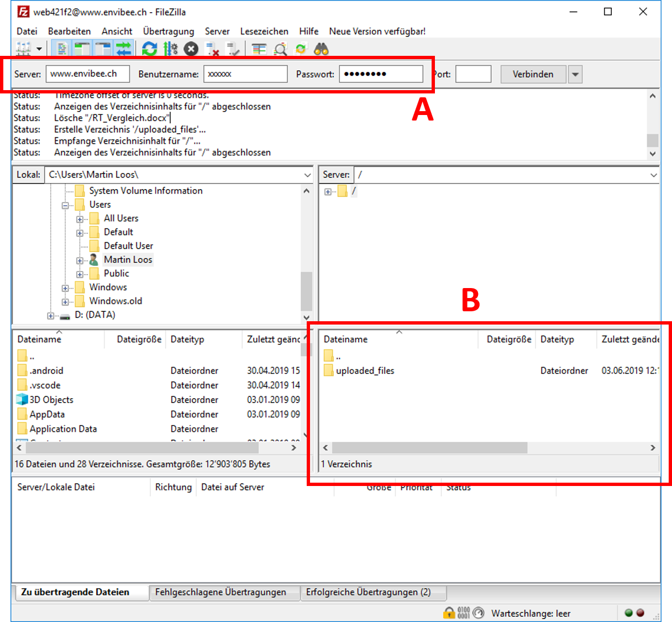This screenshot has height=622, width=672.
Task: Click the uploaded_files folder icon
Action: 329,370
